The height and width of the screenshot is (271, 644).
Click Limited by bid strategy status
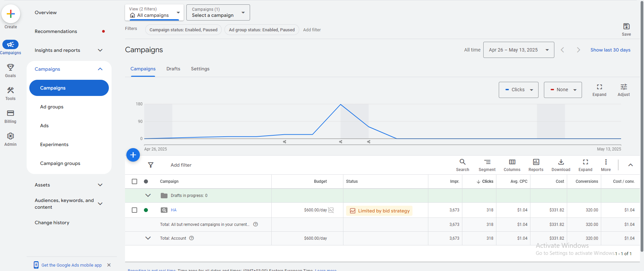pos(379,211)
